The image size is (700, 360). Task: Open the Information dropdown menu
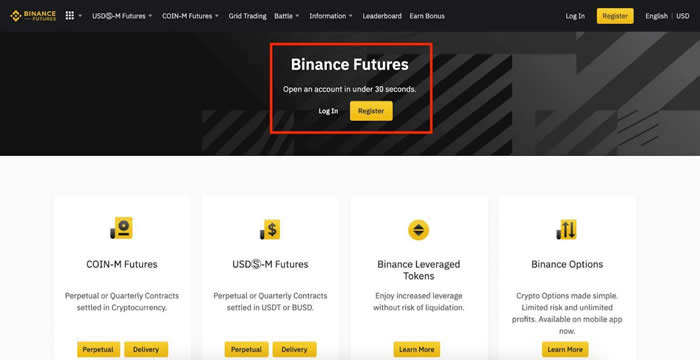pyautogui.click(x=331, y=16)
